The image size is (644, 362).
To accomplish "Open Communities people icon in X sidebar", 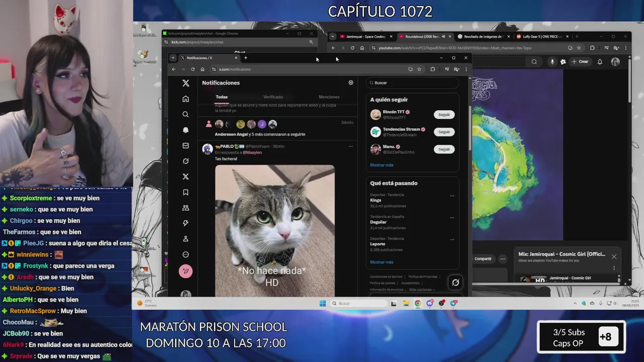I will [x=186, y=208].
